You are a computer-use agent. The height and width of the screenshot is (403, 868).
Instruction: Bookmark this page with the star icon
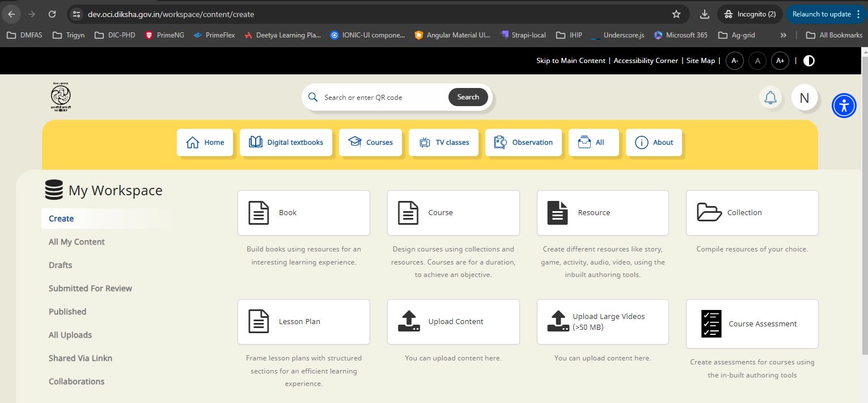click(676, 14)
